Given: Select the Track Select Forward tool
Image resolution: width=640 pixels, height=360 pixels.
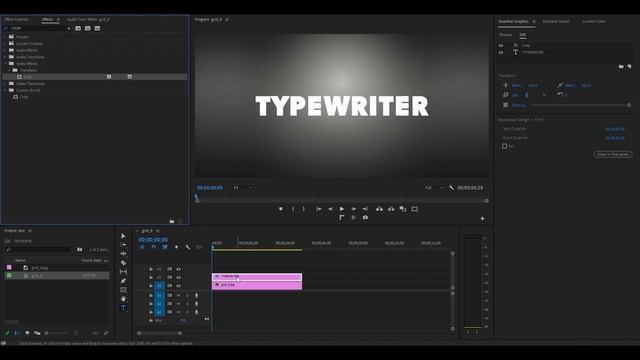Looking at the screenshot, I should click(123, 245).
